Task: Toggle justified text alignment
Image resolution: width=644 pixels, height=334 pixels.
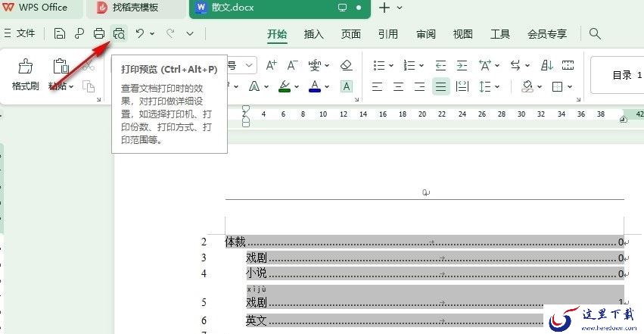Action: [x=440, y=86]
